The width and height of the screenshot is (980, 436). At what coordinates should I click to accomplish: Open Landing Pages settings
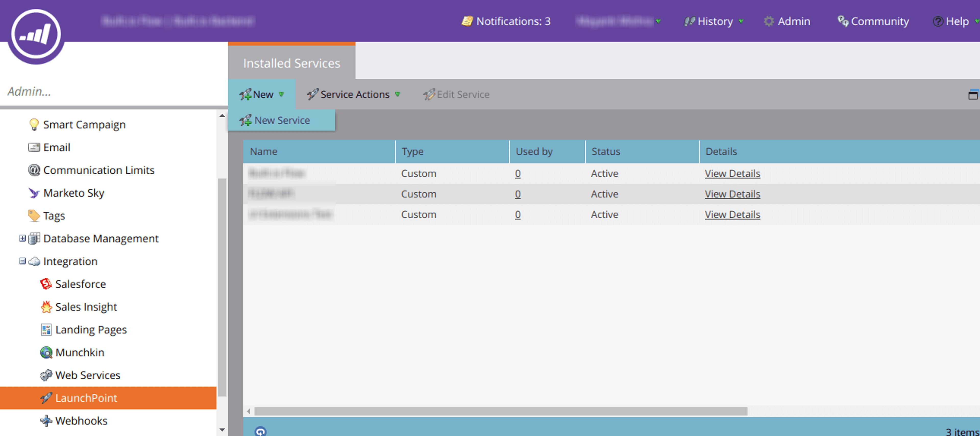[91, 330]
